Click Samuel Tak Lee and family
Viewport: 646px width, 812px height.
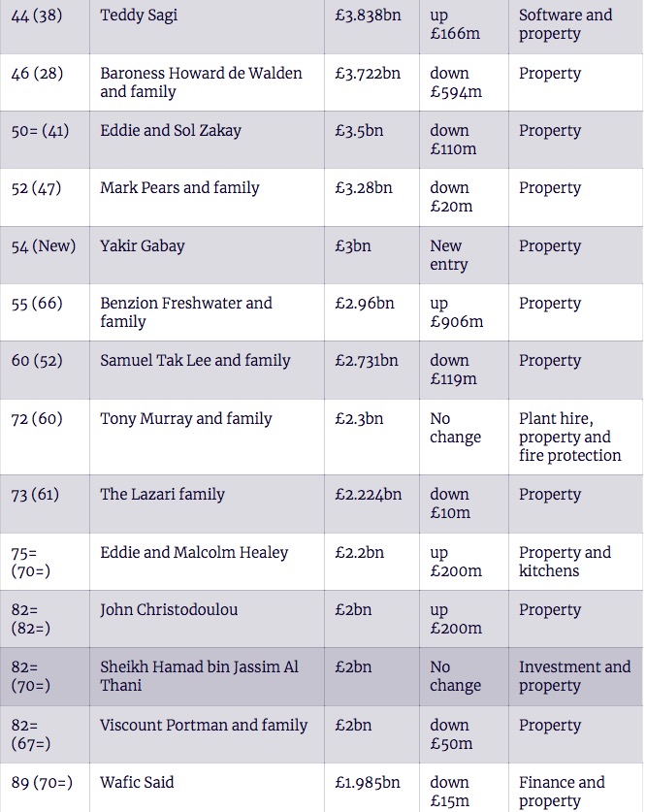point(195,361)
